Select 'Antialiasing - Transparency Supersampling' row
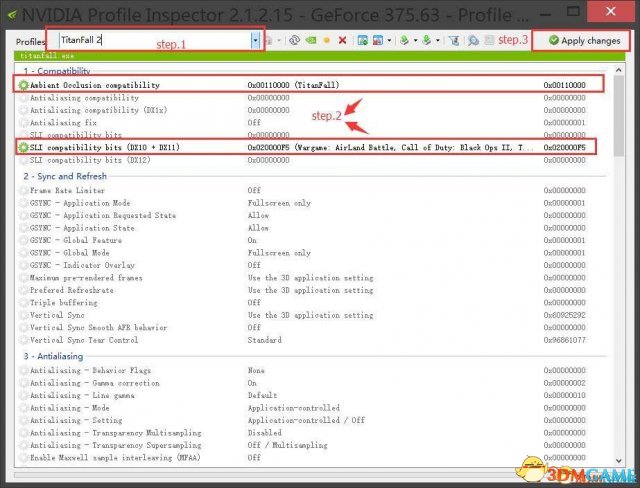The width and height of the screenshot is (640, 488). coord(313,445)
